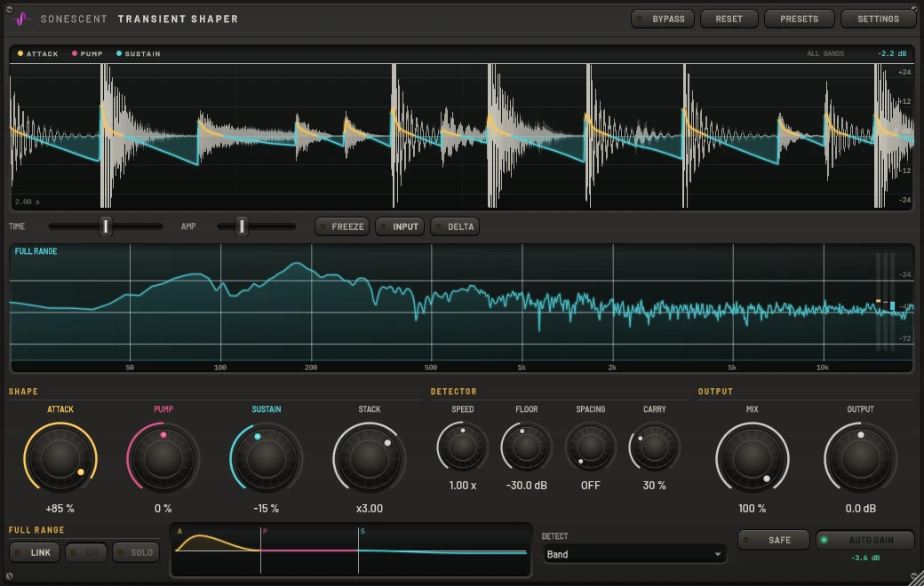Click the Time slider handle
Screen dimensions: 924x586
tap(106, 226)
